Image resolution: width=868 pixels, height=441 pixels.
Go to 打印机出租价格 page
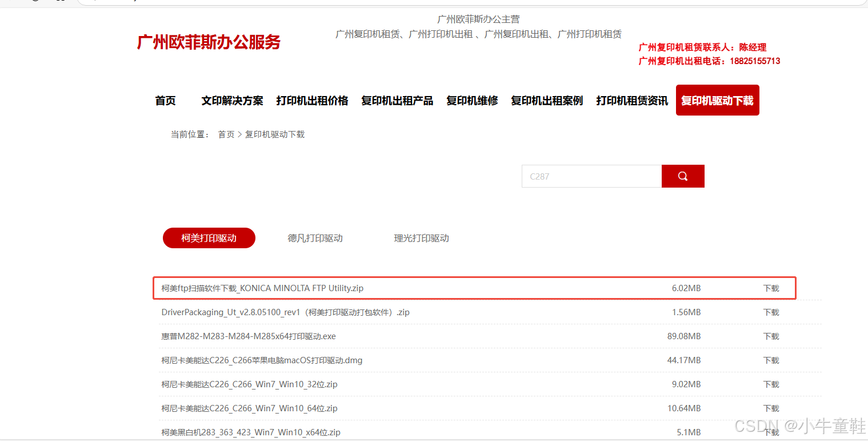[312, 101]
